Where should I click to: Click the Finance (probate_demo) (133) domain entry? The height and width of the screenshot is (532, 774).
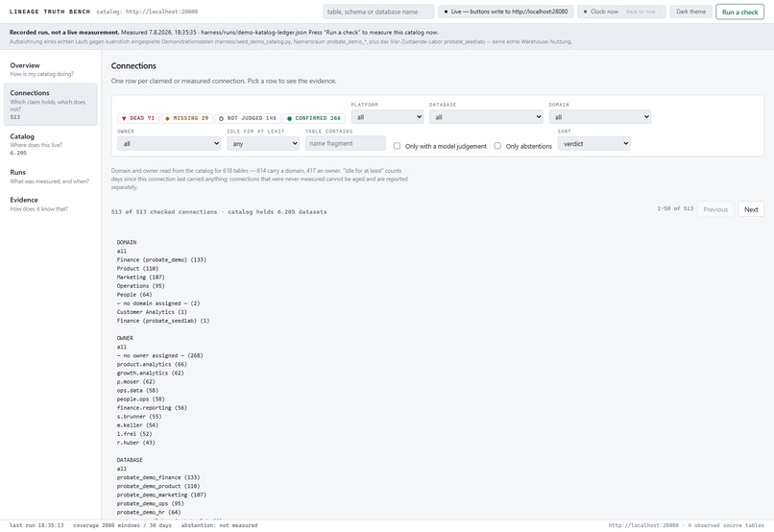point(161,259)
